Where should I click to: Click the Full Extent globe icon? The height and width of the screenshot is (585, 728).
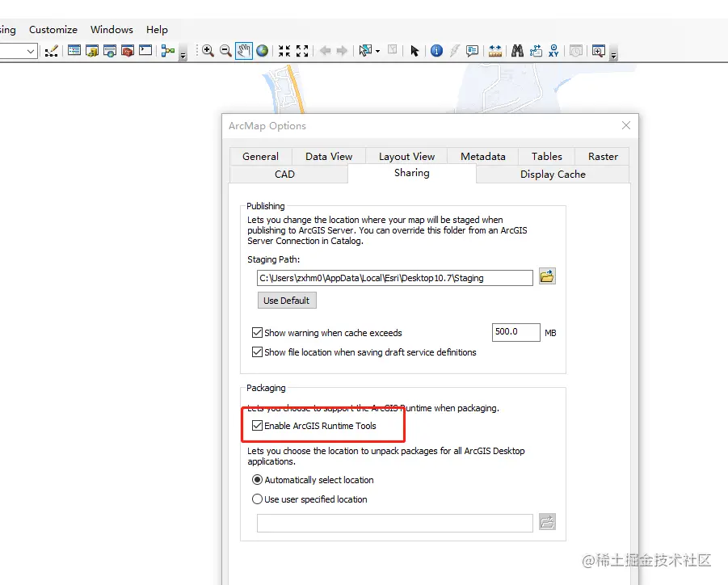(x=262, y=51)
